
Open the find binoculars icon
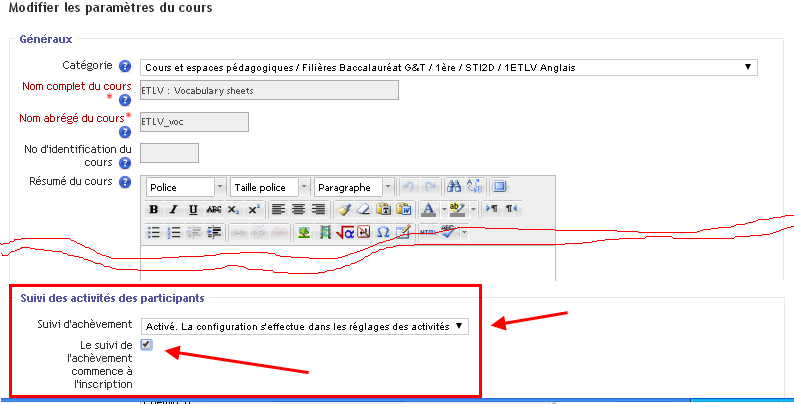[x=454, y=187]
